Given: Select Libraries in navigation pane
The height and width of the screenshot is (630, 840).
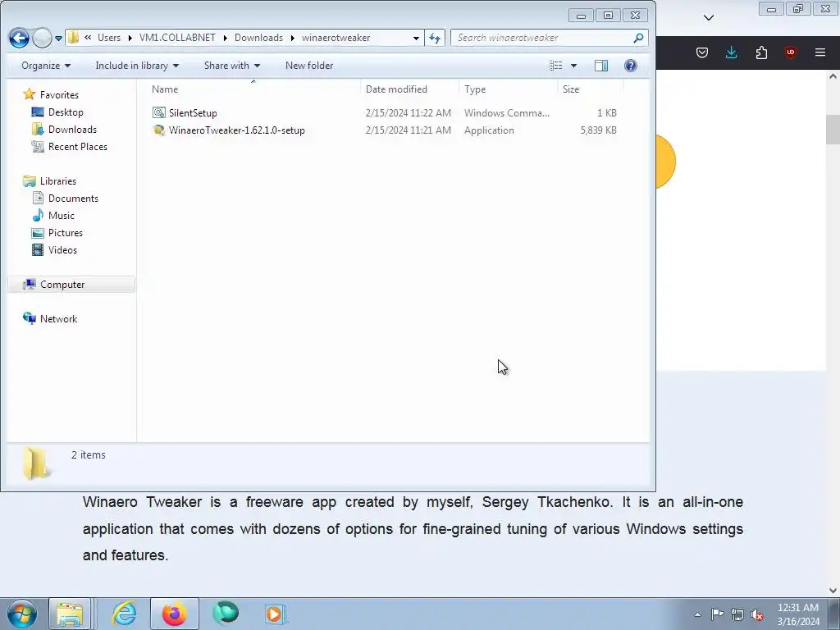Looking at the screenshot, I should (58, 181).
